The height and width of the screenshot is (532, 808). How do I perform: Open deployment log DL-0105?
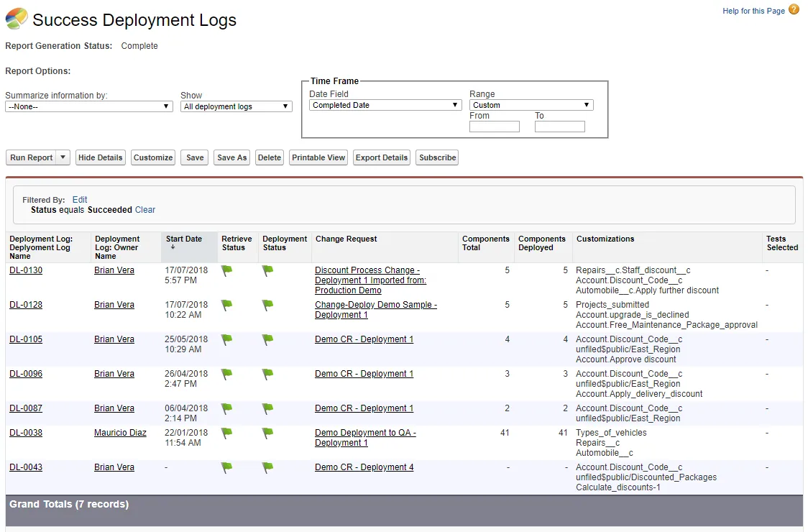coord(26,339)
